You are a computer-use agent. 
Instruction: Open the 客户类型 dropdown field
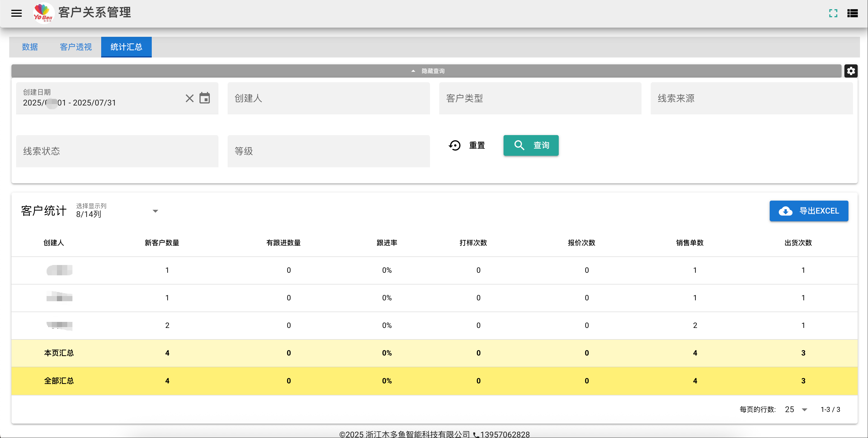(540, 98)
